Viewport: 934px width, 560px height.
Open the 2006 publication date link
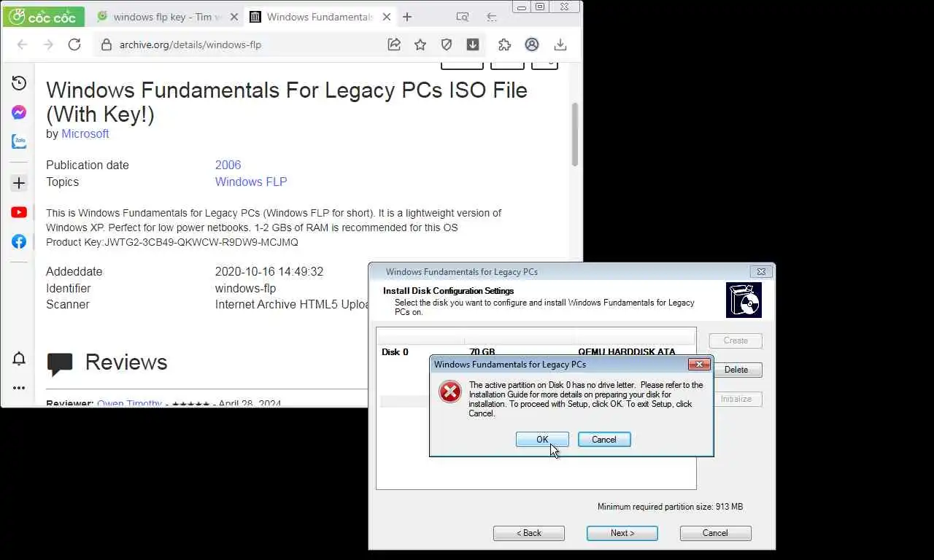(228, 166)
